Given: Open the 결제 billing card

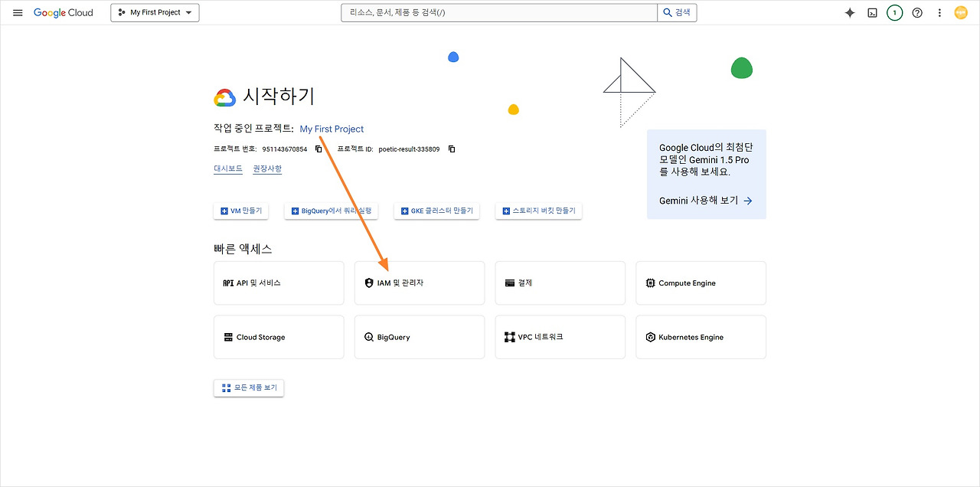Looking at the screenshot, I should click(x=560, y=283).
